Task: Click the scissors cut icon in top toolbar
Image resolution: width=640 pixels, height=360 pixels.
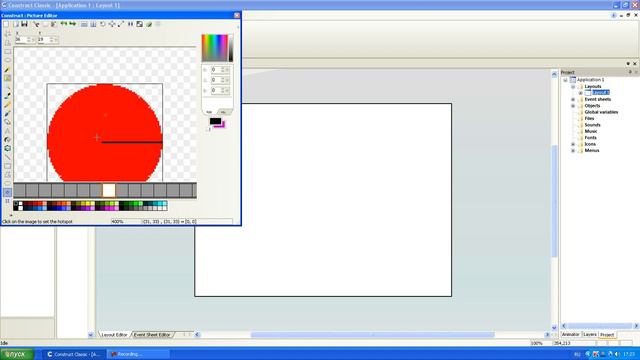Action: [36, 24]
